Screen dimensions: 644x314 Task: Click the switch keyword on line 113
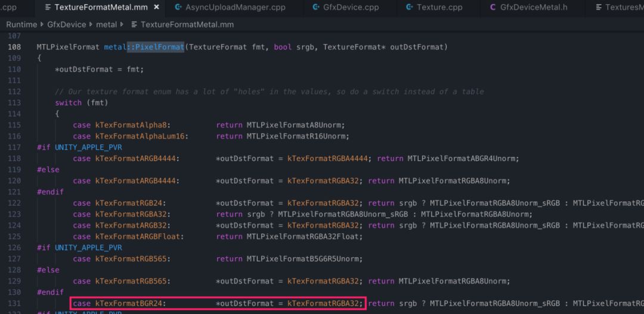click(68, 103)
